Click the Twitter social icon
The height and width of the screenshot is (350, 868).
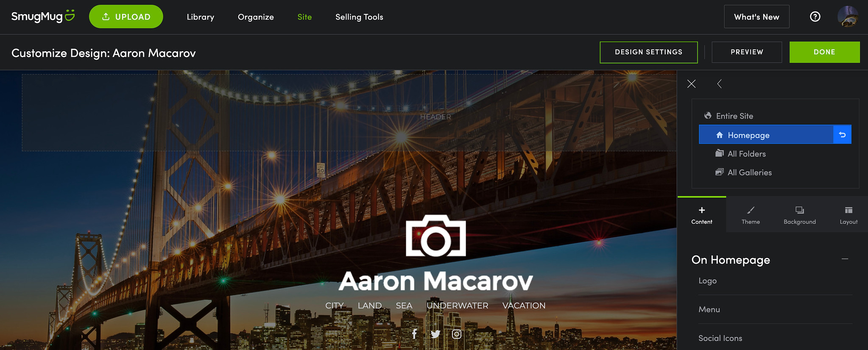coord(435,334)
